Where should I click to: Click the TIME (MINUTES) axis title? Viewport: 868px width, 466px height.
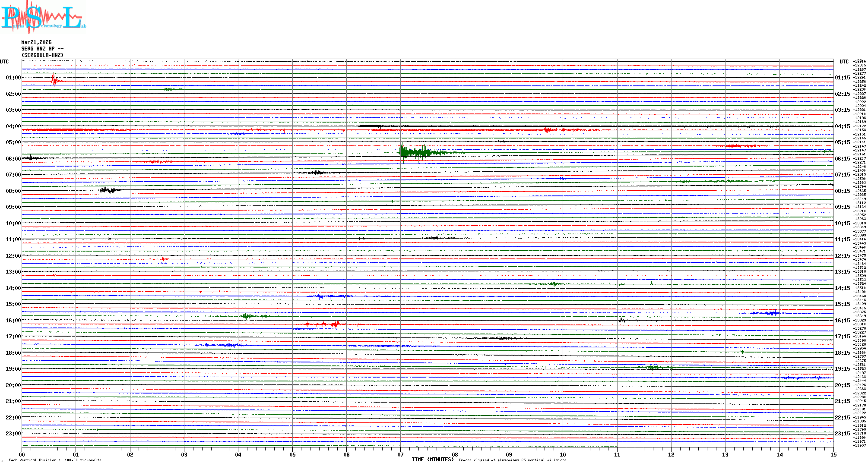point(433,460)
